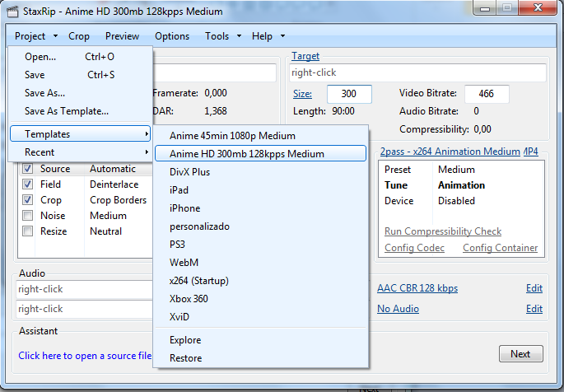This screenshot has width=564, height=392.
Task: Click the Next button
Action: (521, 354)
